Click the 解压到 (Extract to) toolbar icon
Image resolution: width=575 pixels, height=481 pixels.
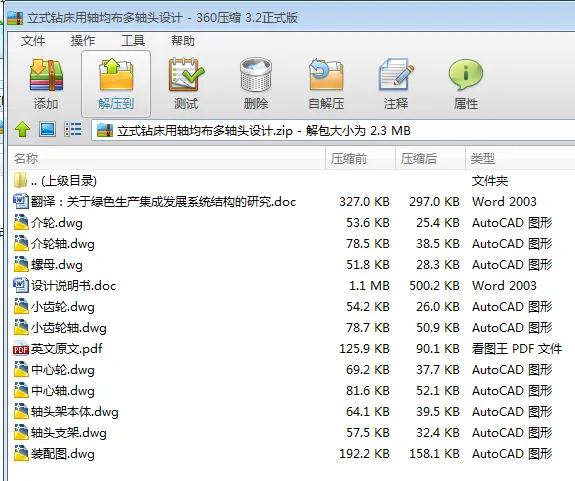tap(116, 75)
